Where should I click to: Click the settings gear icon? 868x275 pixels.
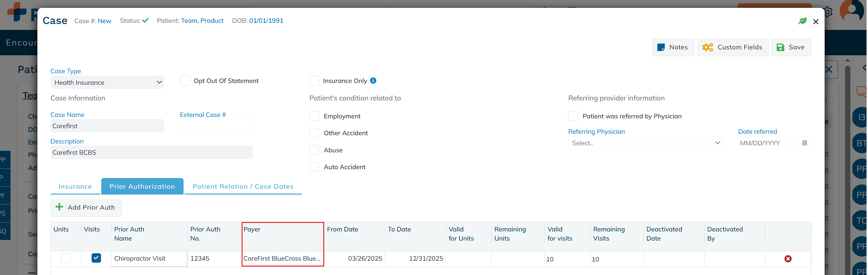pyautogui.click(x=827, y=12)
